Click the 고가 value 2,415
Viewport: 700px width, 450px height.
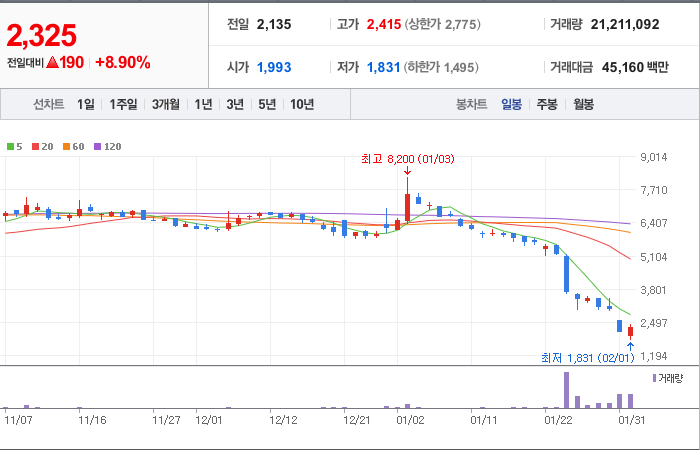pos(384,24)
